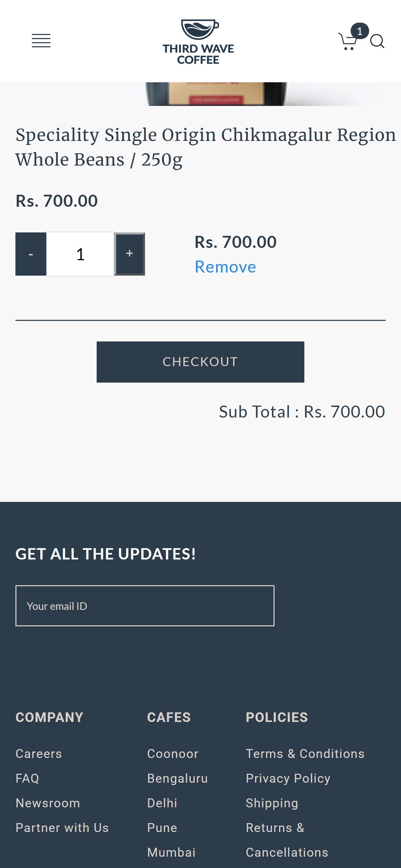Click the quantity input field
Viewport: 401px width, 868px height.
click(80, 254)
